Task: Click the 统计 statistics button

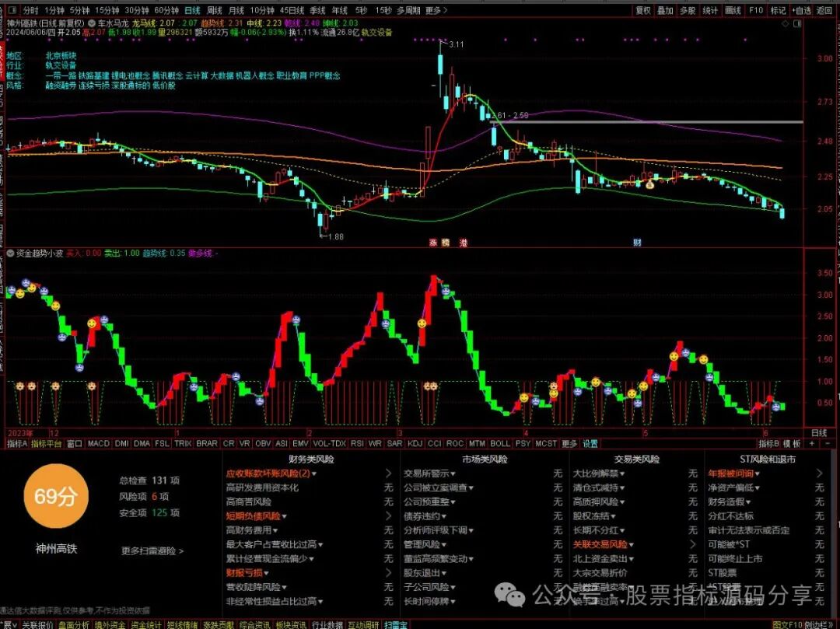Action: pyautogui.click(x=710, y=10)
